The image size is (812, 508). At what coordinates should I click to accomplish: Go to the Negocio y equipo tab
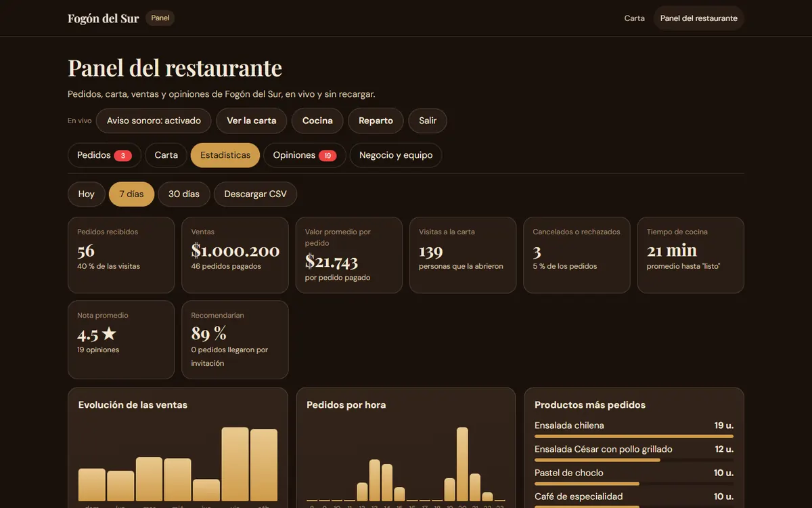(396, 155)
